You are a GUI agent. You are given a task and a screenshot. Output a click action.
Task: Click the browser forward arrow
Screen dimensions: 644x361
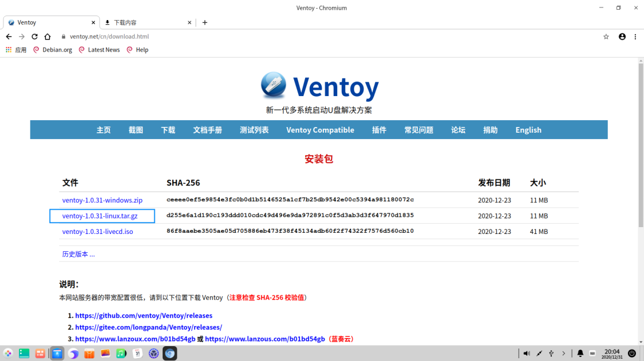[22, 37]
